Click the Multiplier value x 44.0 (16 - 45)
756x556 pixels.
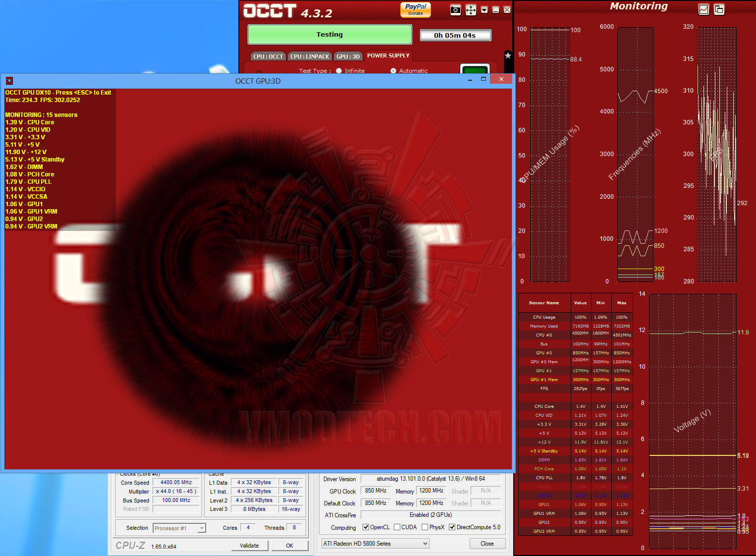176,491
